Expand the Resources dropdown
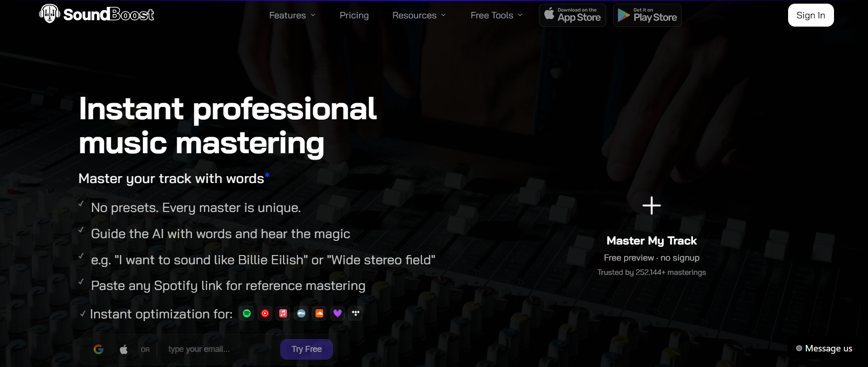Viewport: 868px width, 367px height. [x=419, y=15]
